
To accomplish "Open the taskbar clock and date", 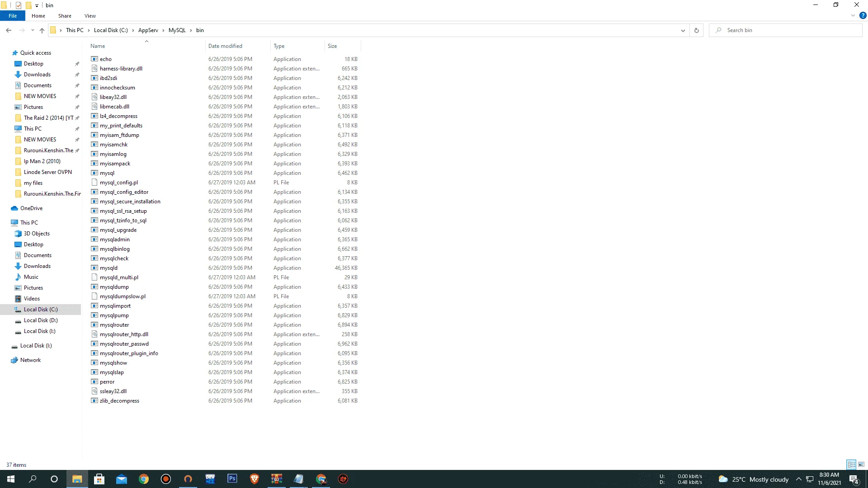I will point(829,479).
